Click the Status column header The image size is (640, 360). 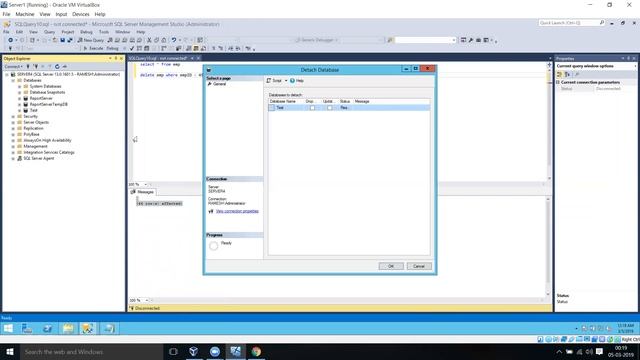pos(346,101)
